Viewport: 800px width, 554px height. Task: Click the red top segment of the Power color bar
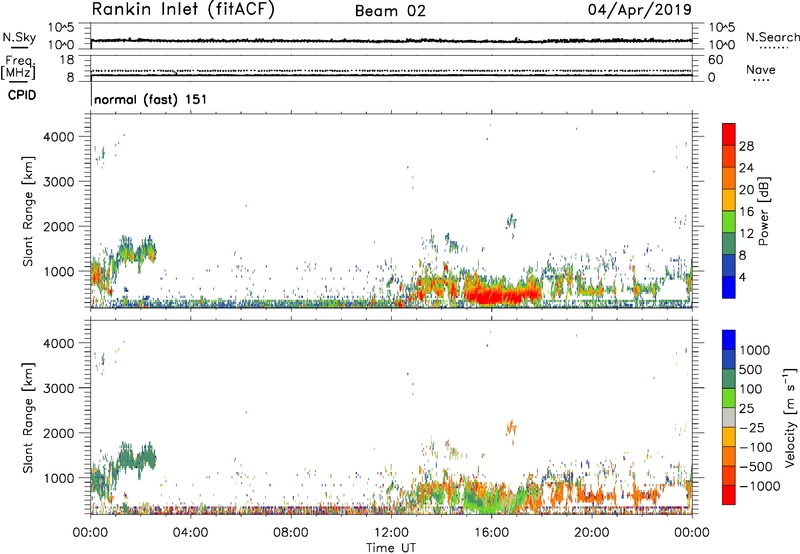click(x=729, y=134)
